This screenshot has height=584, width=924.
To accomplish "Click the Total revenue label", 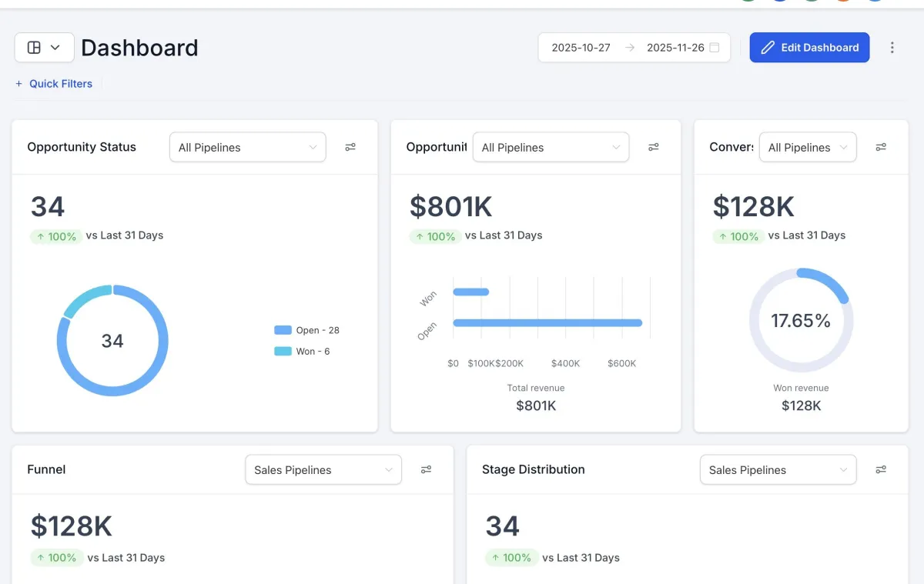I will 536,388.
